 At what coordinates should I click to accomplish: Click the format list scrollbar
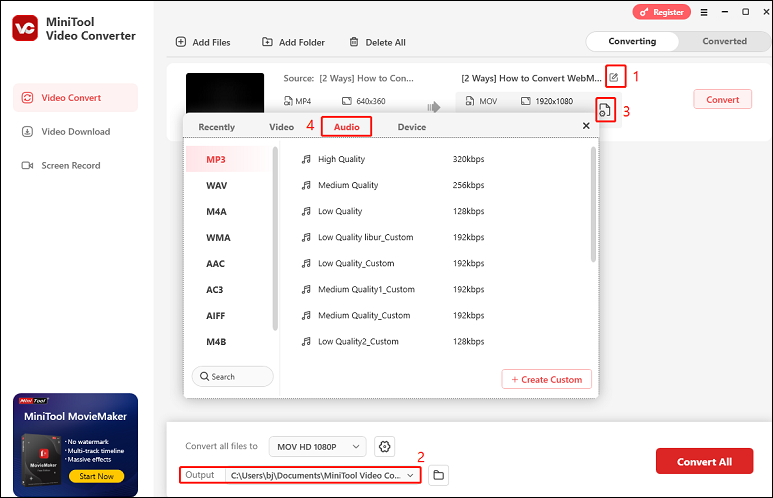point(275,239)
